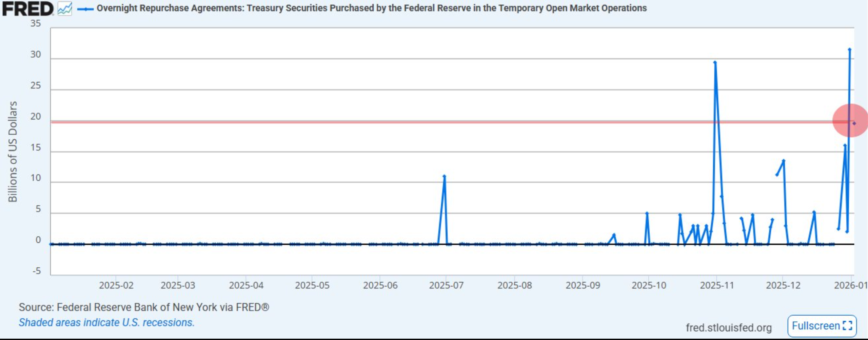Click the data point inside the red circle

tap(854, 123)
